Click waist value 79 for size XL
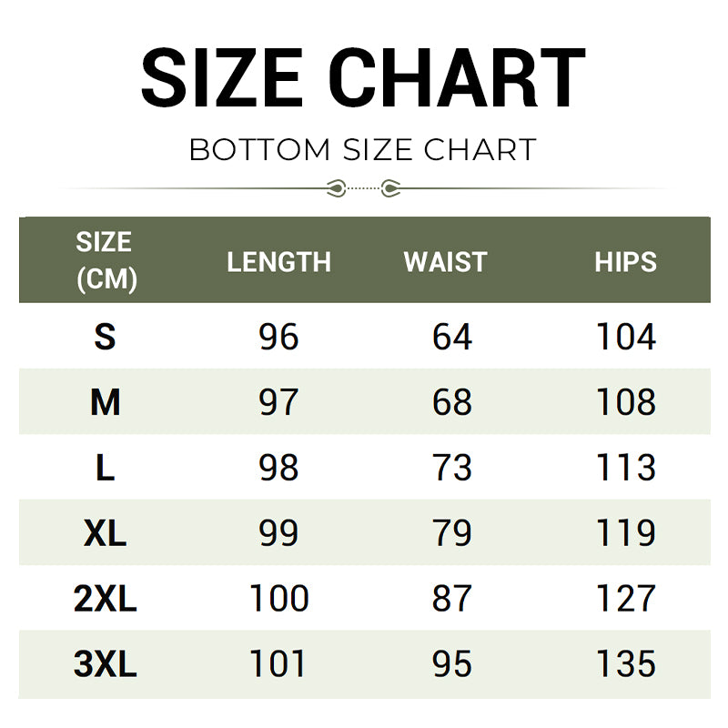Image resolution: width=728 pixels, height=728 pixels. tap(452, 533)
